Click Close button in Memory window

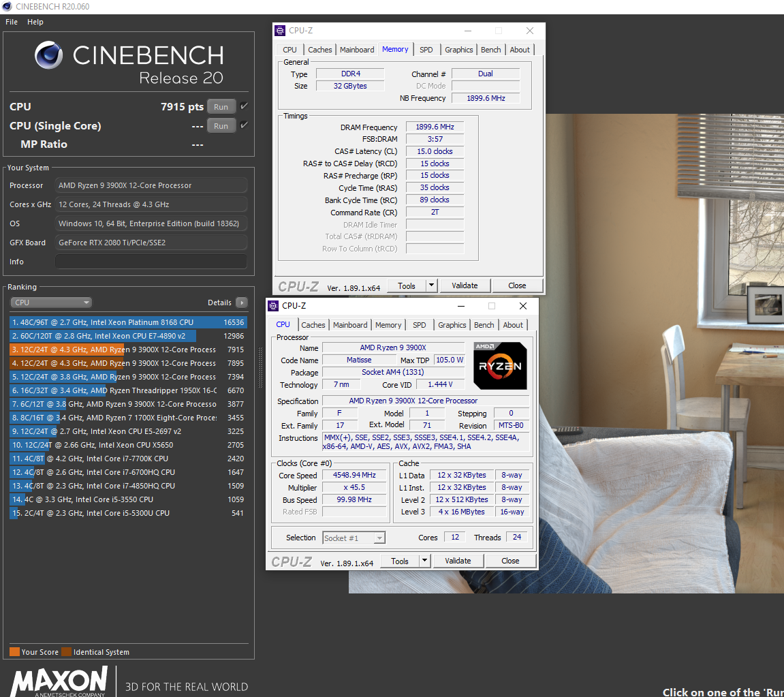click(x=517, y=285)
